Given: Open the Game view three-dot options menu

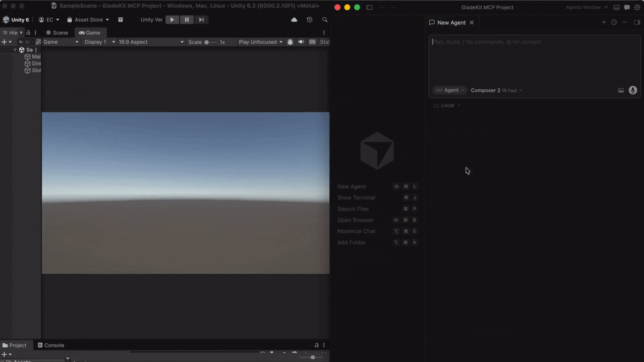Looking at the screenshot, I should pyautogui.click(x=324, y=33).
